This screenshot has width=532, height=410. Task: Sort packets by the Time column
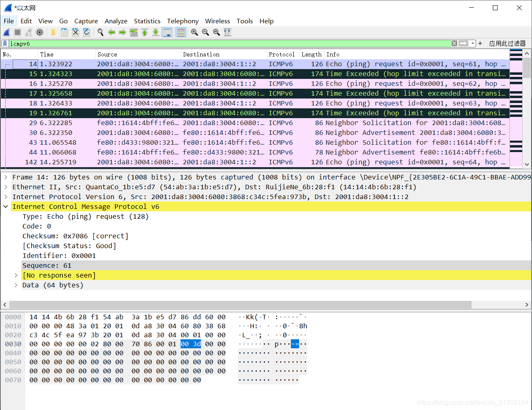point(67,54)
